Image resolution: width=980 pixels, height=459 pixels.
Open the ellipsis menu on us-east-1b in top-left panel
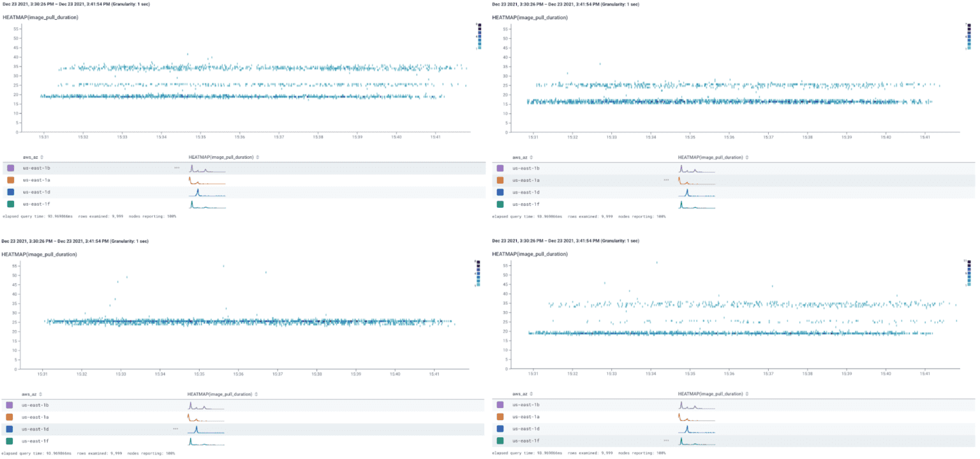pyautogui.click(x=177, y=168)
